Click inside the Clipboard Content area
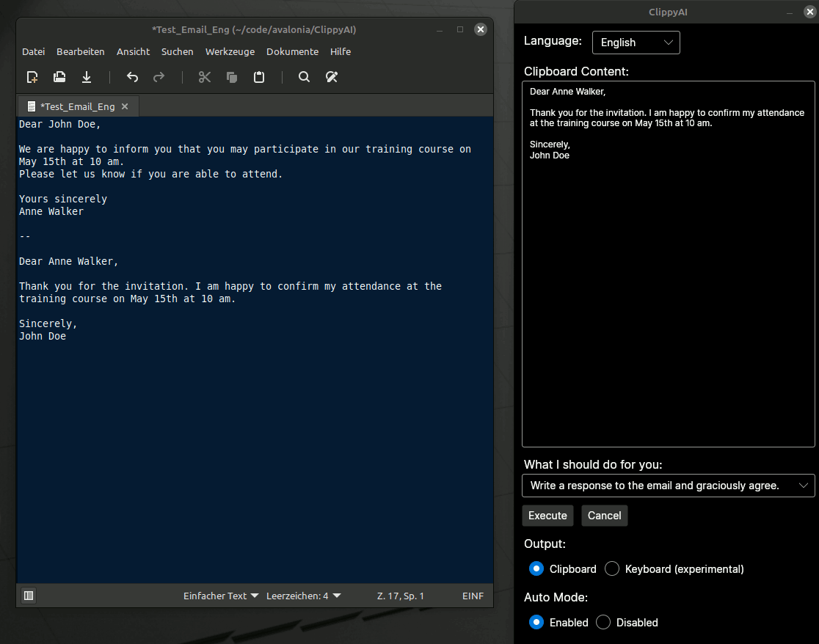819x644 pixels. (668, 264)
